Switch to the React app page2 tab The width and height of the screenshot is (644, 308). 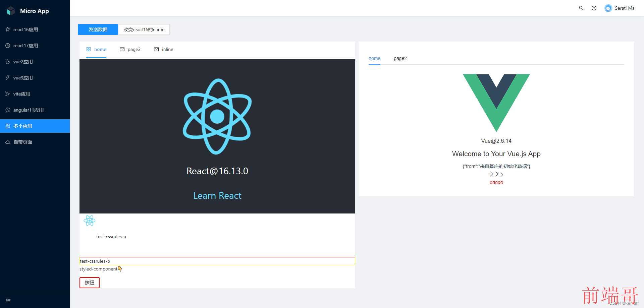130,49
